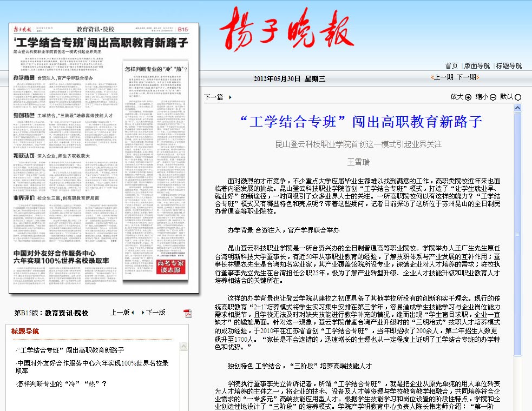
Task: Open 版面导航 page navigation menu
Action: click(x=477, y=66)
